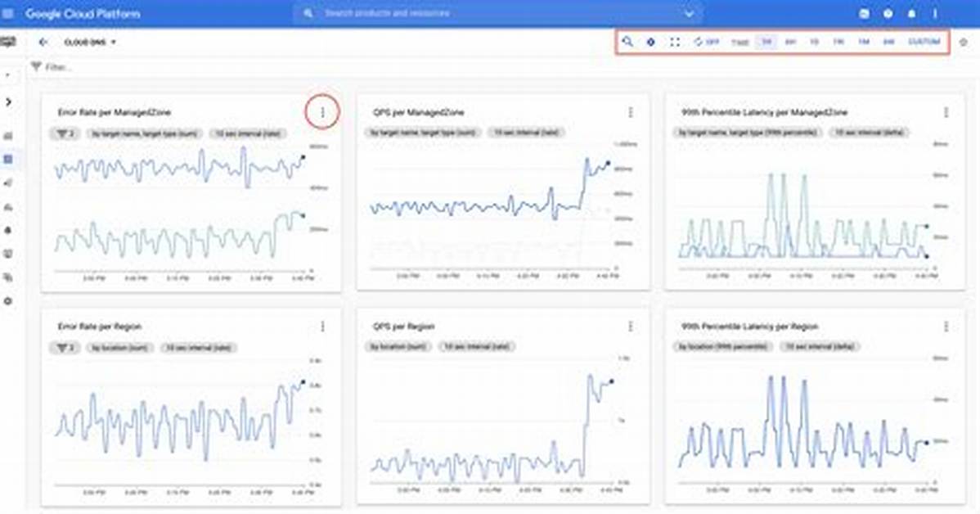Open more options for 99th Percentile Latency per ManagedZone
980x514 pixels.
click(x=946, y=112)
